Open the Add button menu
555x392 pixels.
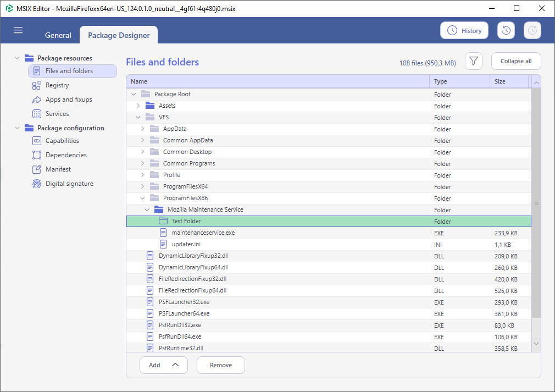(164, 365)
